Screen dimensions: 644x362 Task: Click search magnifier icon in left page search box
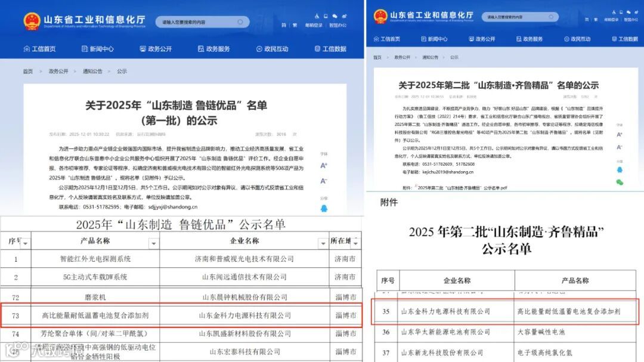[x=240, y=22]
